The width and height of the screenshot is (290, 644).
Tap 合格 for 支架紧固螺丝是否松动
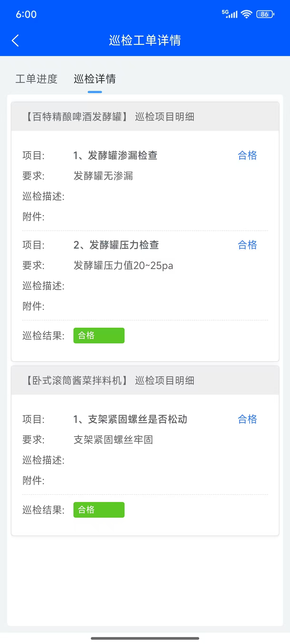coord(247,419)
